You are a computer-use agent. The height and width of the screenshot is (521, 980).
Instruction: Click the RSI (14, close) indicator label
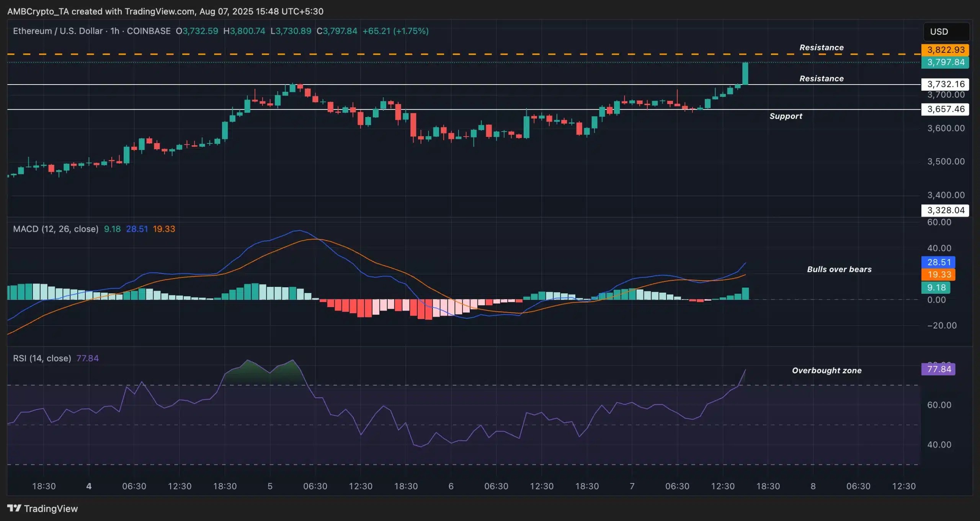pyautogui.click(x=42, y=358)
